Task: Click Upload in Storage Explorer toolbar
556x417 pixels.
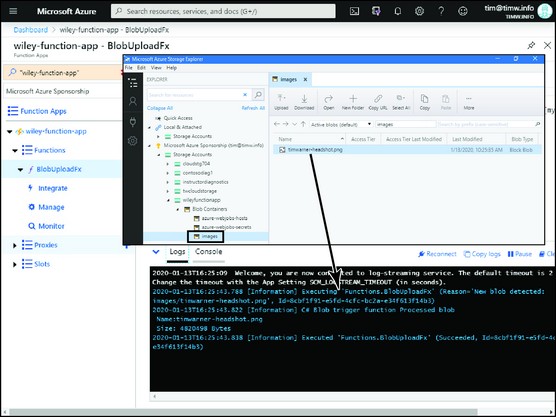Action: click(281, 102)
